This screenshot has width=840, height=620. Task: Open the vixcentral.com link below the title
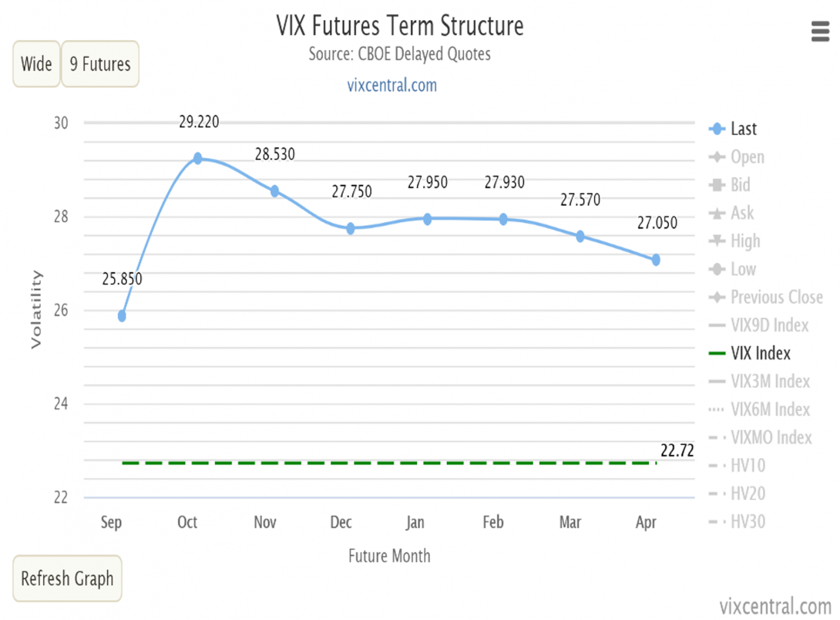tap(392, 85)
